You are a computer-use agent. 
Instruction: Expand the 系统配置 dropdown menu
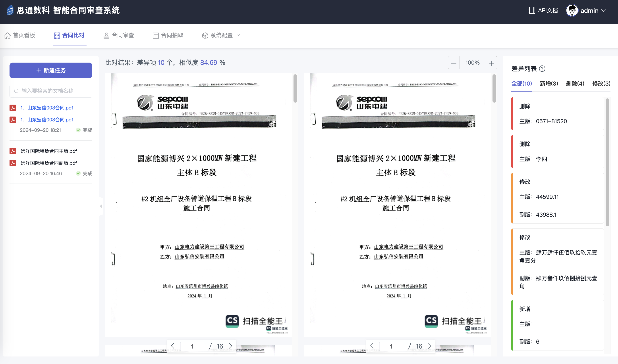click(x=221, y=35)
